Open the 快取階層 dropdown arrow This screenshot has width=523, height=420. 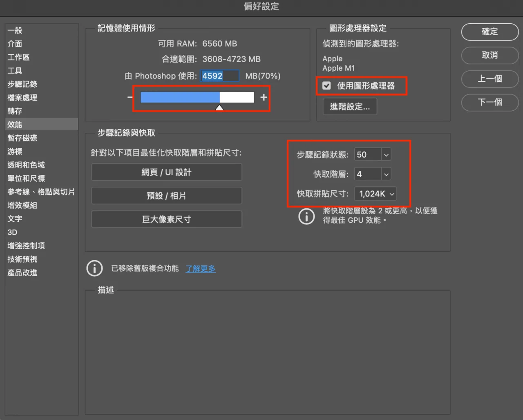pyautogui.click(x=386, y=174)
